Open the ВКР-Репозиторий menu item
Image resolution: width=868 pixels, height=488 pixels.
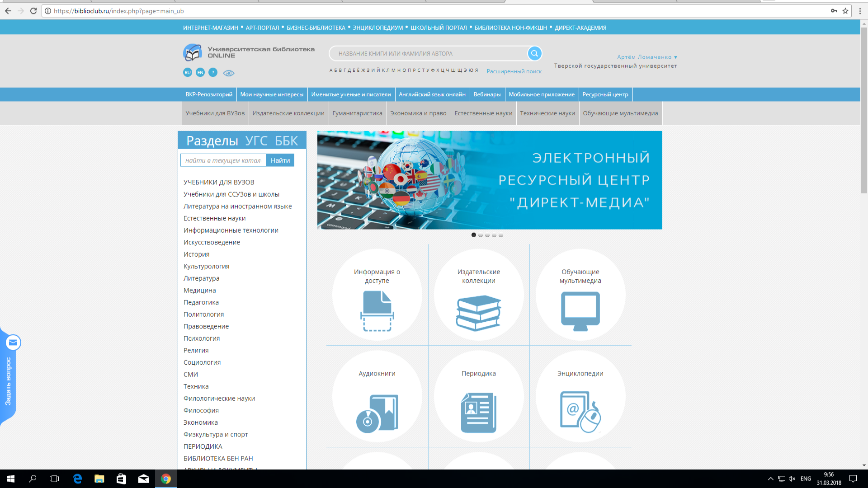coord(209,94)
